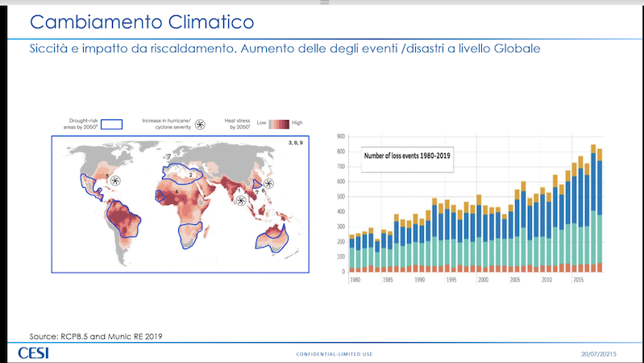Click the cyclone icon near North America
Image resolution: width=644 pixels, height=363 pixels.
[115, 181]
